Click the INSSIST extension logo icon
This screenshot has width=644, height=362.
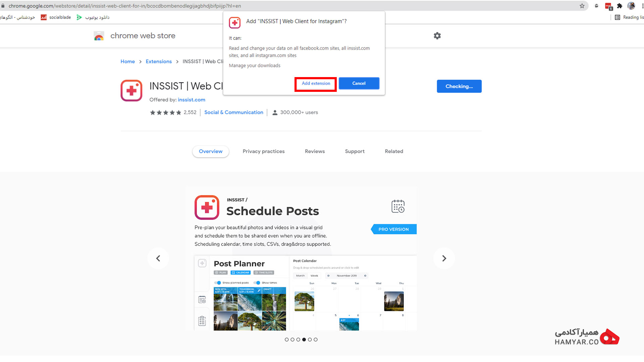click(x=131, y=90)
